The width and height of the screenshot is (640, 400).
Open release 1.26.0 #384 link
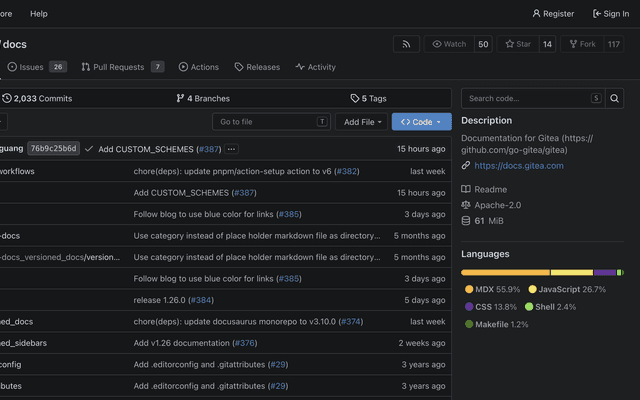pos(201,300)
